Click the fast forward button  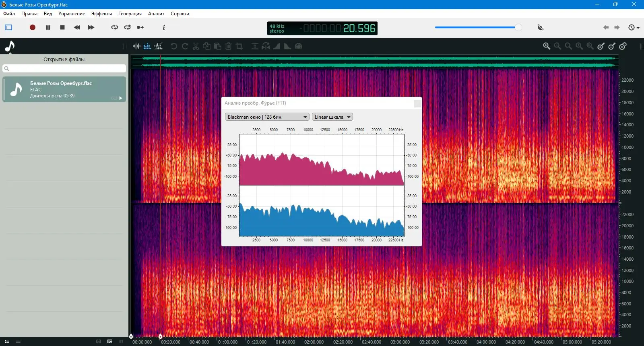pyautogui.click(x=91, y=27)
